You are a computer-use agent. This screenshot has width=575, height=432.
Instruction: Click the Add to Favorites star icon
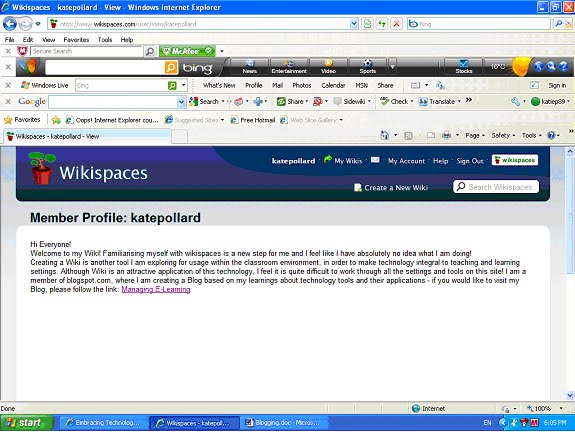[x=56, y=120]
